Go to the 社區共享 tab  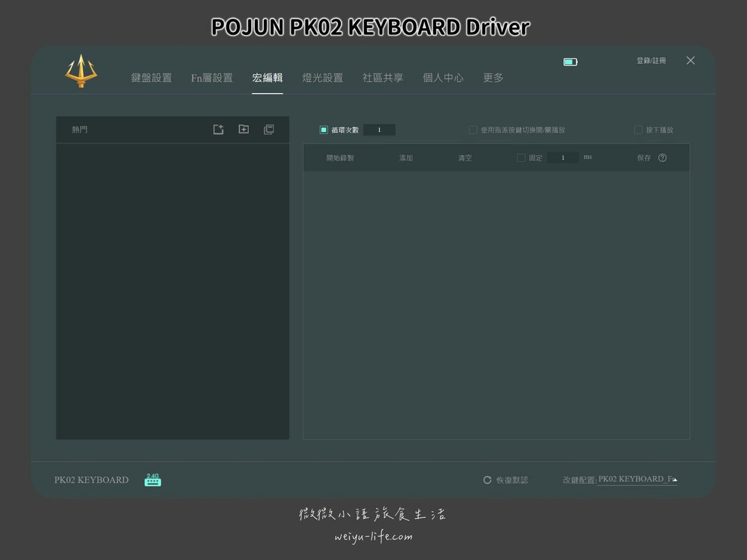click(383, 78)
